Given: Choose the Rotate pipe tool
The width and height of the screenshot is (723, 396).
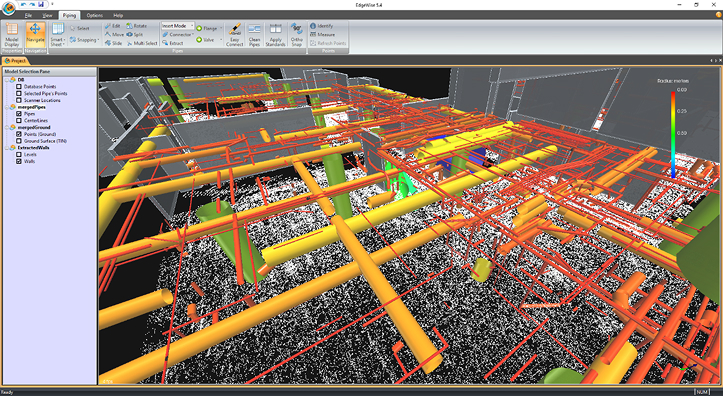Looking at the screenshot, I should pos(136,26).
